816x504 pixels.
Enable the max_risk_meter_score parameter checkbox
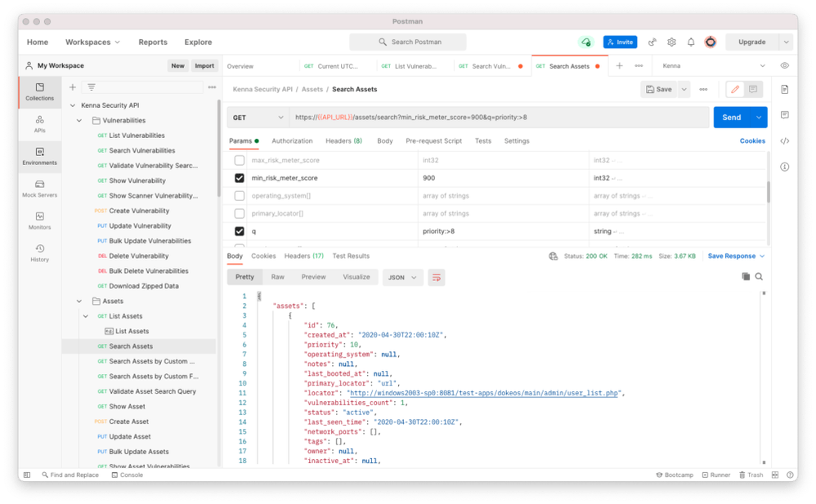tap(240, 160)
